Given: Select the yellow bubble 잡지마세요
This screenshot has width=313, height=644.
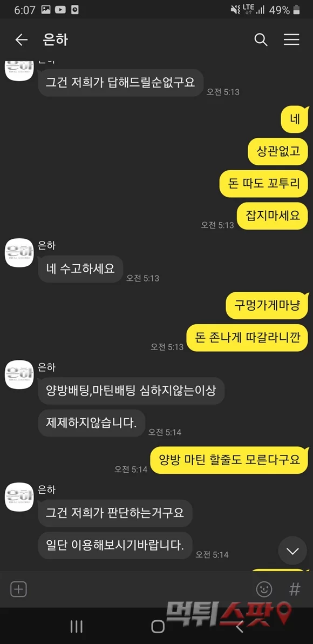Looking at the screenshot, I should pyautogui.click(x=272, y=216).
